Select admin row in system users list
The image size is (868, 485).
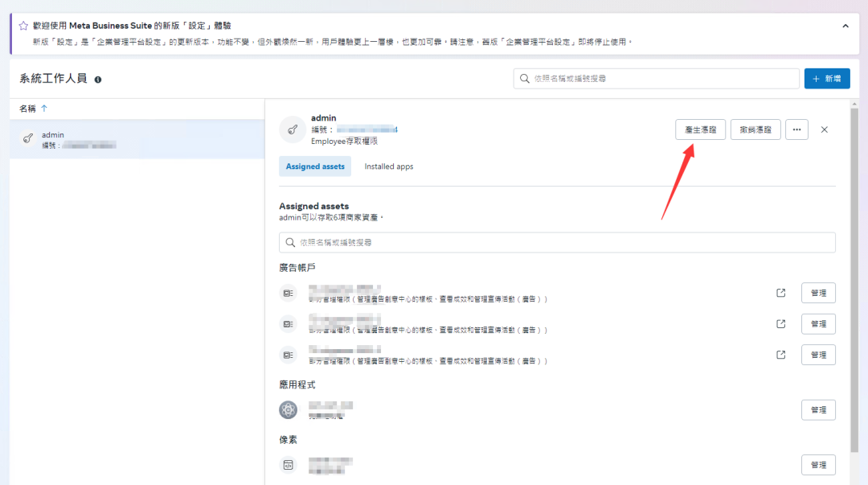click(137, 140)
